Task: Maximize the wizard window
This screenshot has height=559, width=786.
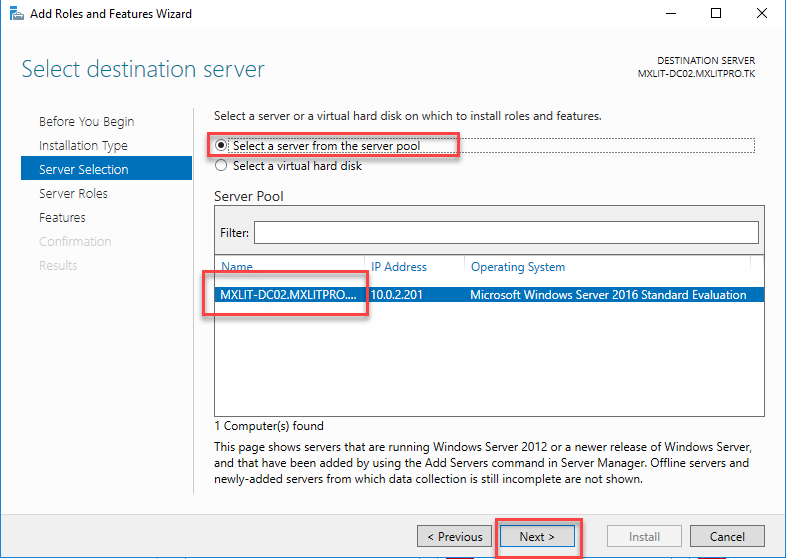Action: coord(716,14)
